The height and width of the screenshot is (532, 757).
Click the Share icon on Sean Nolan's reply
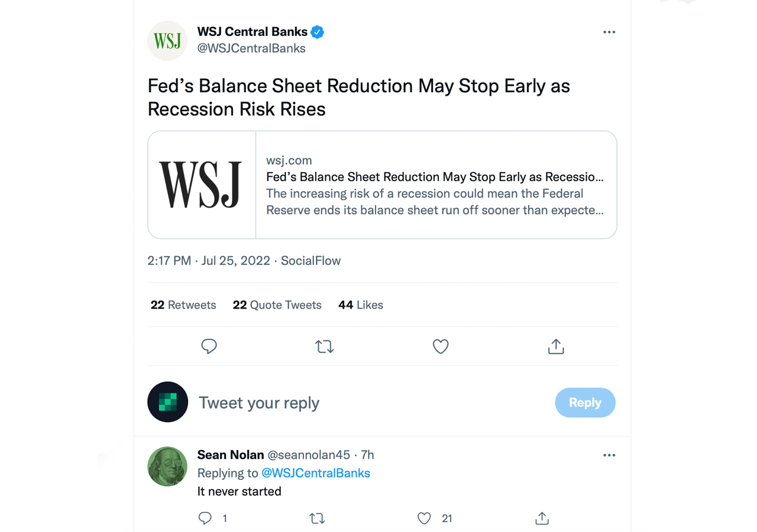(x=542, y=518)
